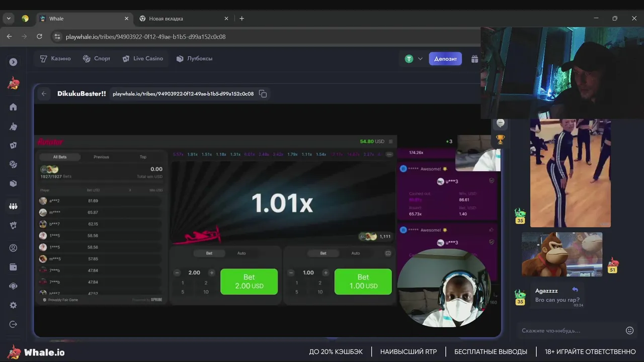
Task: Click the Whale.io logo in the bottom bar
Action: pos(36,352)
